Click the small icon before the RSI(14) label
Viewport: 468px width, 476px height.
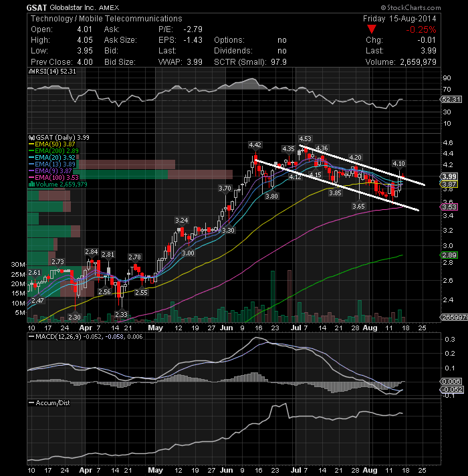click(x=31, y=72)
